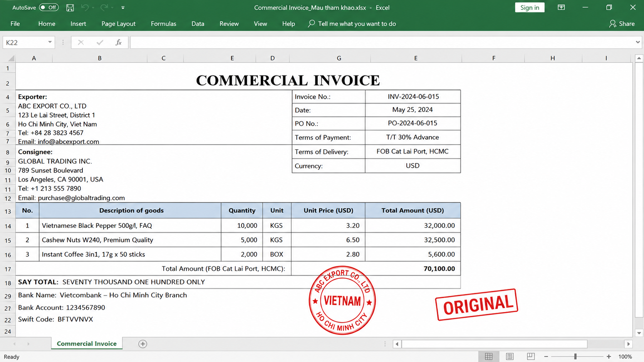Open the Redo history dropdown arrow

point(112,8)
